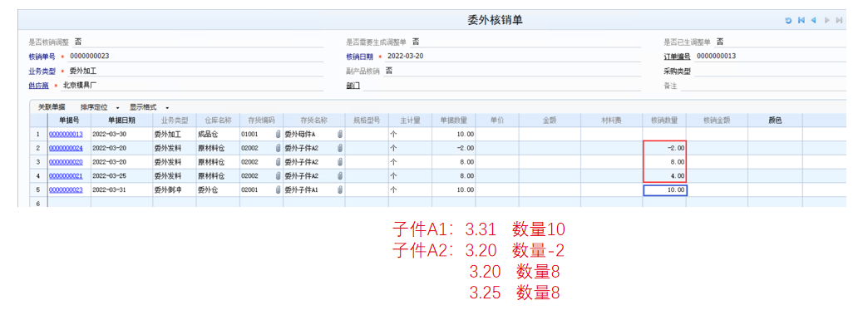The image size is (868, 315).
Task: Click the 仓库名称 column header
Action: [218, 121]
